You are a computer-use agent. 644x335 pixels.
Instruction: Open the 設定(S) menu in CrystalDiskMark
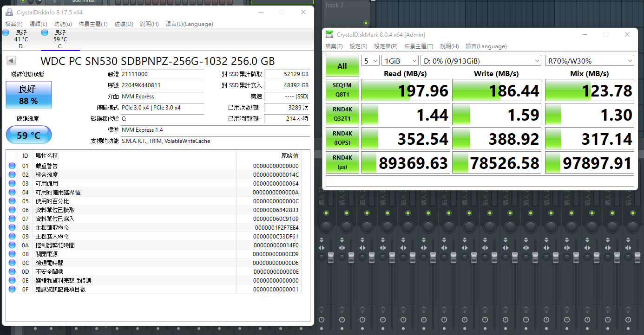pyautogui.click(x=358, y=46)
